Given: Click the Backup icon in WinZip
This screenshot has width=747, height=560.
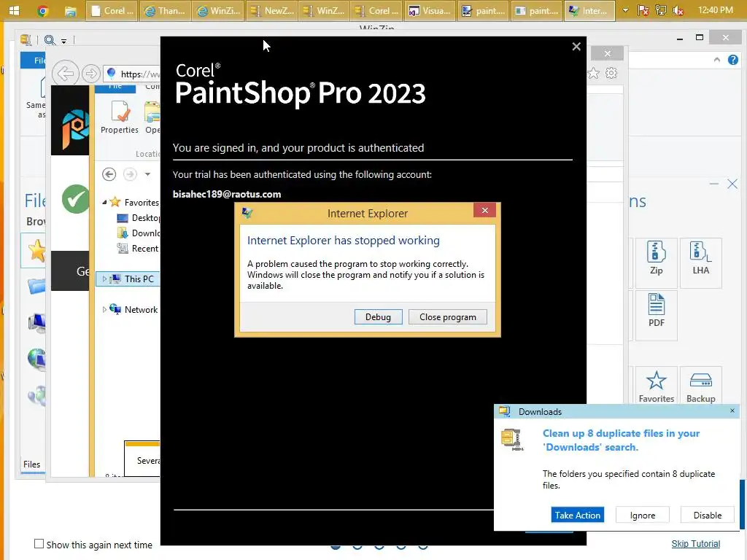Looking at the screenshot, I should [701, 386].
